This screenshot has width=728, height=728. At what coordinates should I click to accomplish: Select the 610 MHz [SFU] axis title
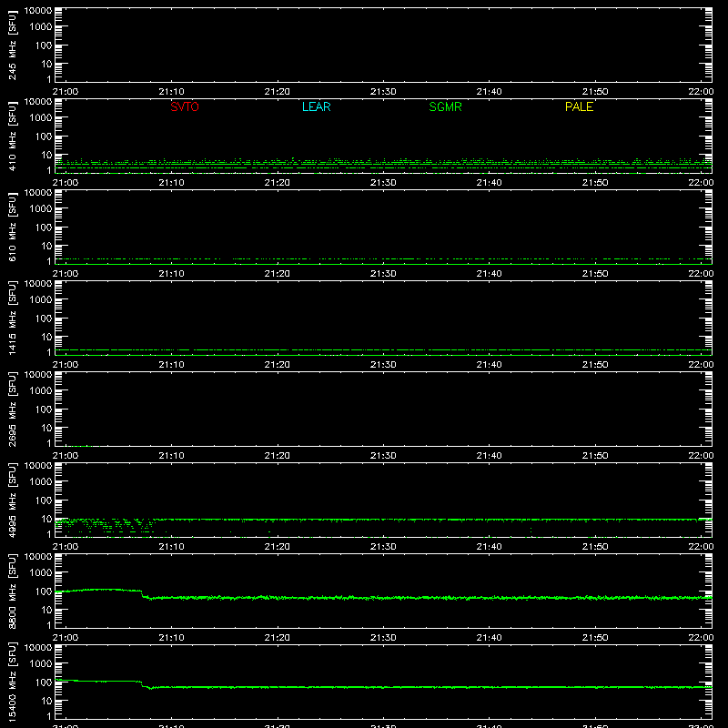12,227
